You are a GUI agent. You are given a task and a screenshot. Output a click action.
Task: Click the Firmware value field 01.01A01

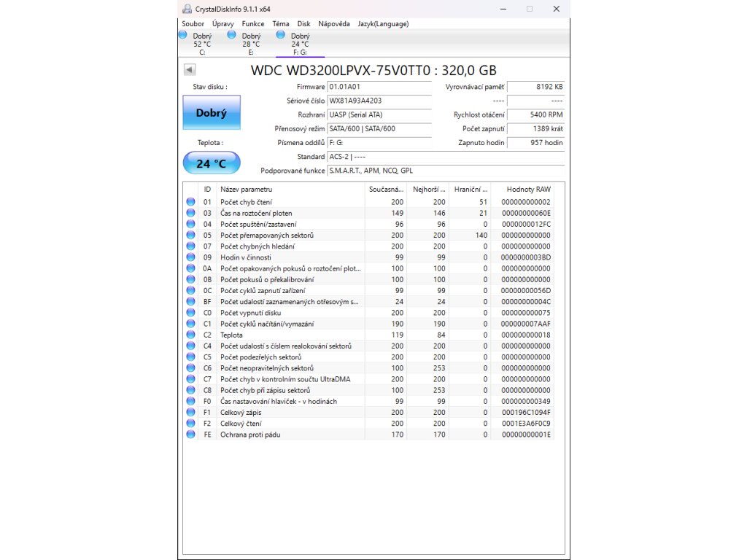point(379,87)
